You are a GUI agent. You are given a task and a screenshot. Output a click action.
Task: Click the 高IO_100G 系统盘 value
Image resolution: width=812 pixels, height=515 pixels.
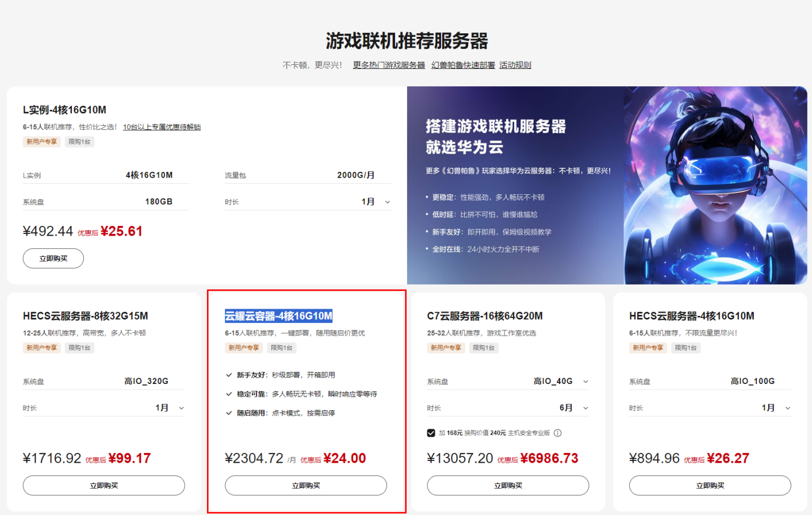(x=753, y=381)
